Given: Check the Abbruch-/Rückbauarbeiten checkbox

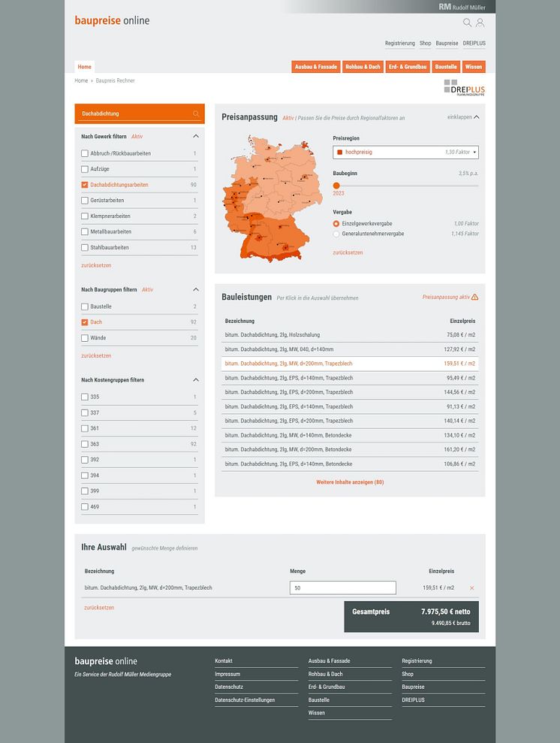Looking at the screenshot, I should pos(85,153).
